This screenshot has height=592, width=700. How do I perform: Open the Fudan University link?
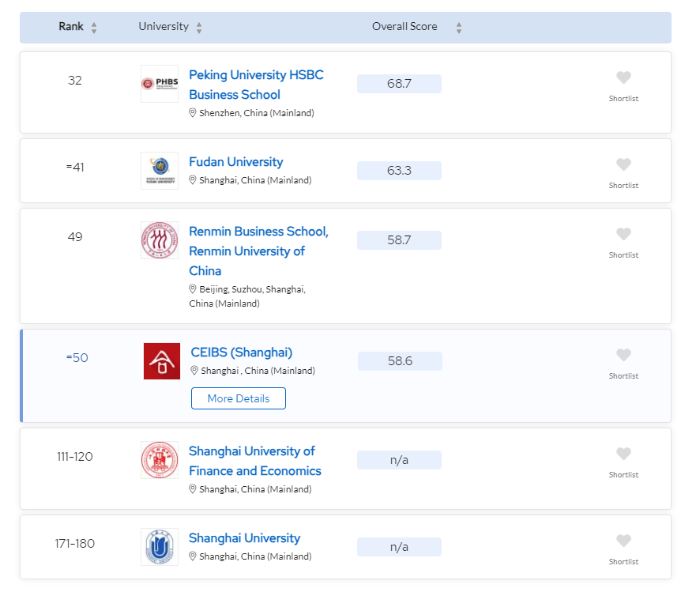tap(236, 161)
